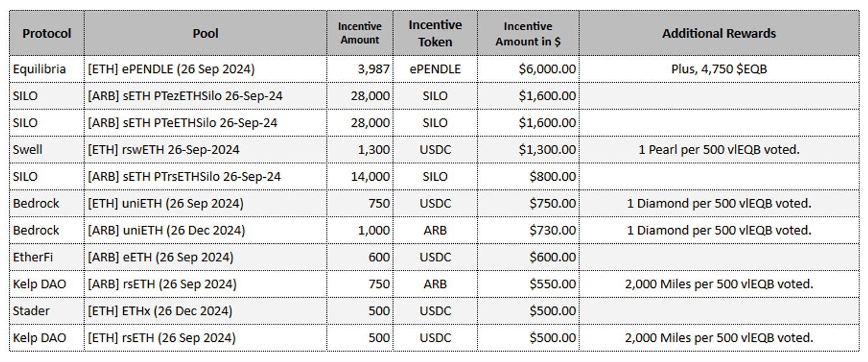Click the uniETH (26 Dec 2024) pool cell

point(166,230)
